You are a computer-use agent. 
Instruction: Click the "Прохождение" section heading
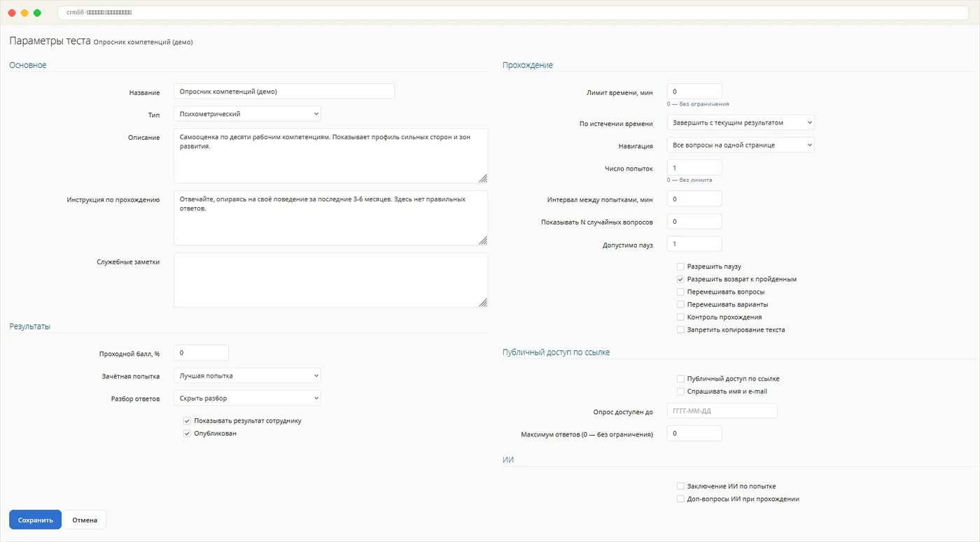[x=528, y=65]
